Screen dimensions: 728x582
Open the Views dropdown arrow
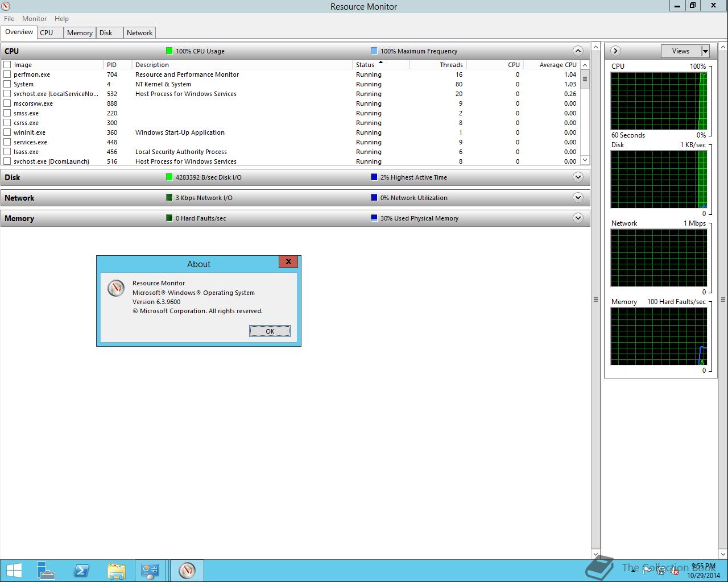coord(705,51)
